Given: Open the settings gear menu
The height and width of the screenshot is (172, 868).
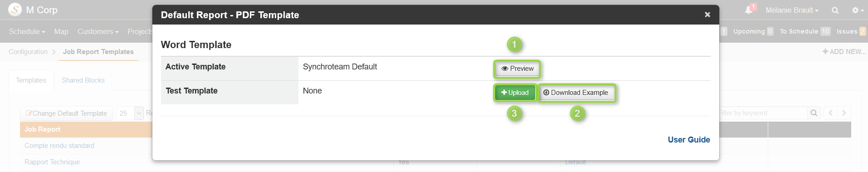Looking at the screenshot, I should pyautogui.click(x=857, y=10).
